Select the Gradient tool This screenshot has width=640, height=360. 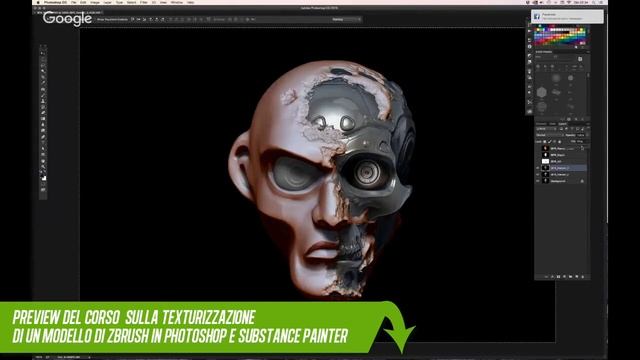(43, 118)
